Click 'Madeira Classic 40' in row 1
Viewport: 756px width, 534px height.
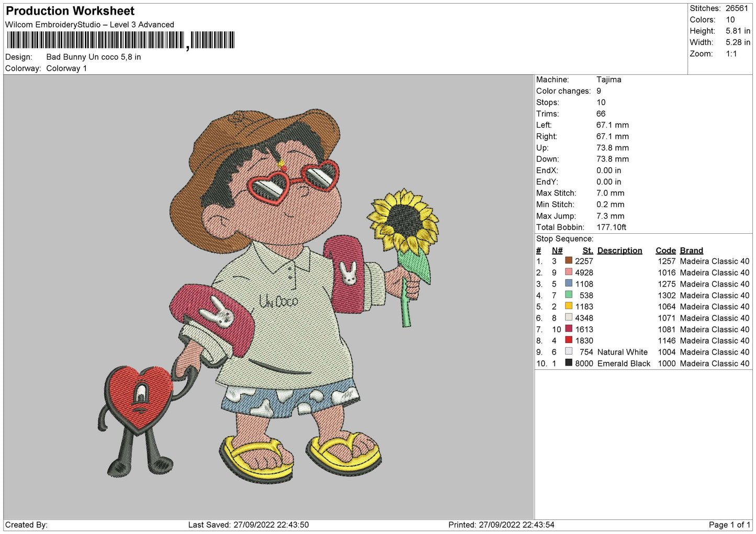tap(715, 261)
